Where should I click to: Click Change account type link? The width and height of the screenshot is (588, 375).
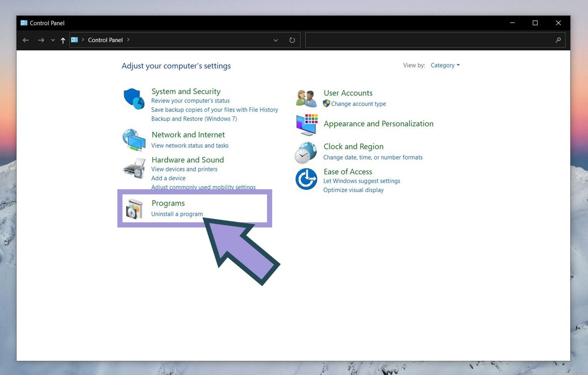click(x=358, y=104)
